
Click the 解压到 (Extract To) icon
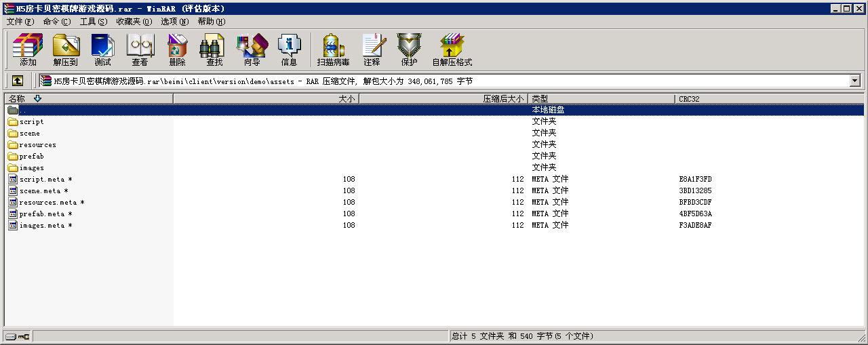(66, 50)
